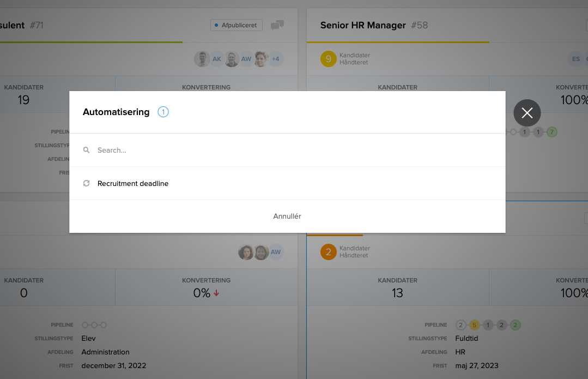Click the search magnifier icon
Image resolution: width=588 pixels, height=379 pixels.
(86, 150)
